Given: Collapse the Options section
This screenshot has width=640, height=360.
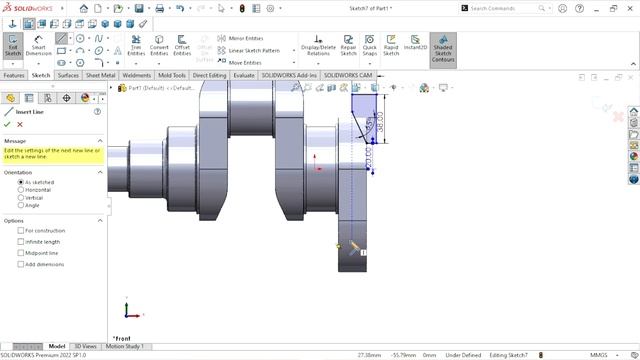Looking at the screenshot, I should click(100, 220).
